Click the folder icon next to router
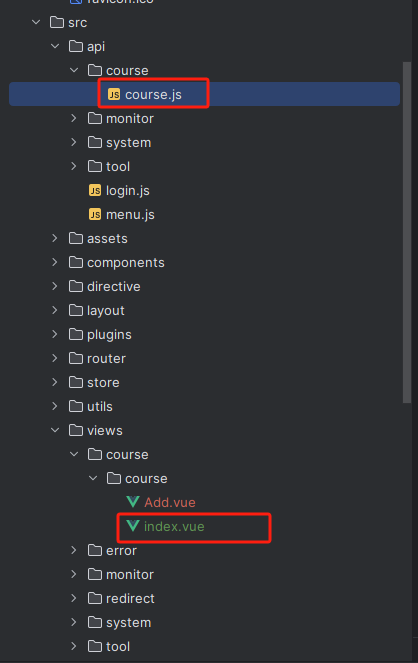 tap(76, 358)
